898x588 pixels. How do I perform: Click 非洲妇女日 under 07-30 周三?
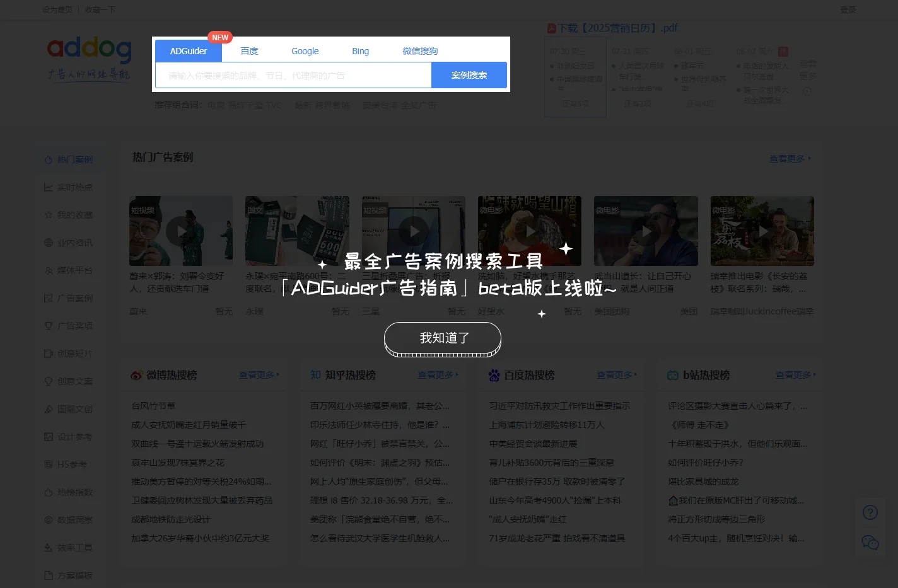tap(575, 66)
